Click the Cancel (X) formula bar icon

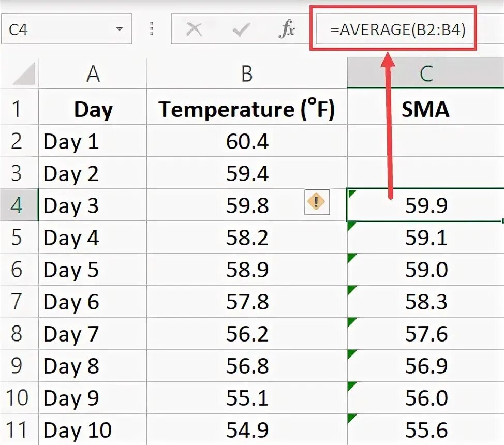(x=194, y=29)
